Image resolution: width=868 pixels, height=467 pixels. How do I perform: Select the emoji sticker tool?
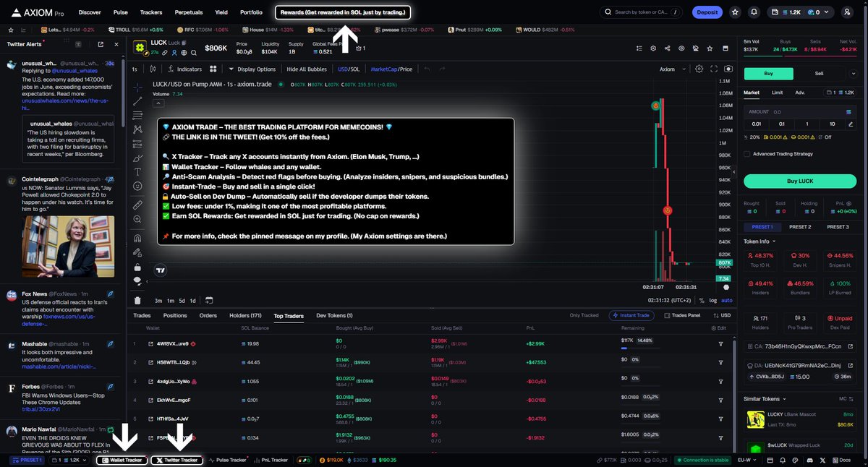[137, 186]
